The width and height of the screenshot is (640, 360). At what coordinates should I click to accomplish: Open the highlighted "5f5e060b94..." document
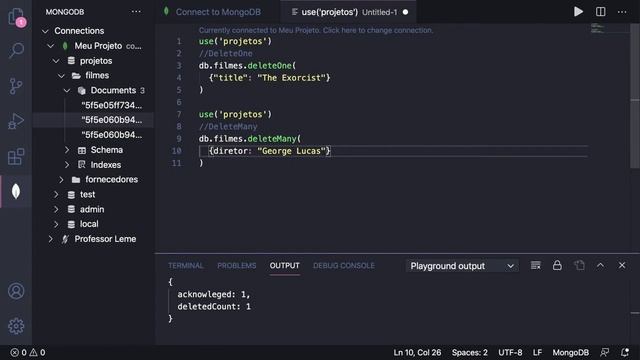111,120
